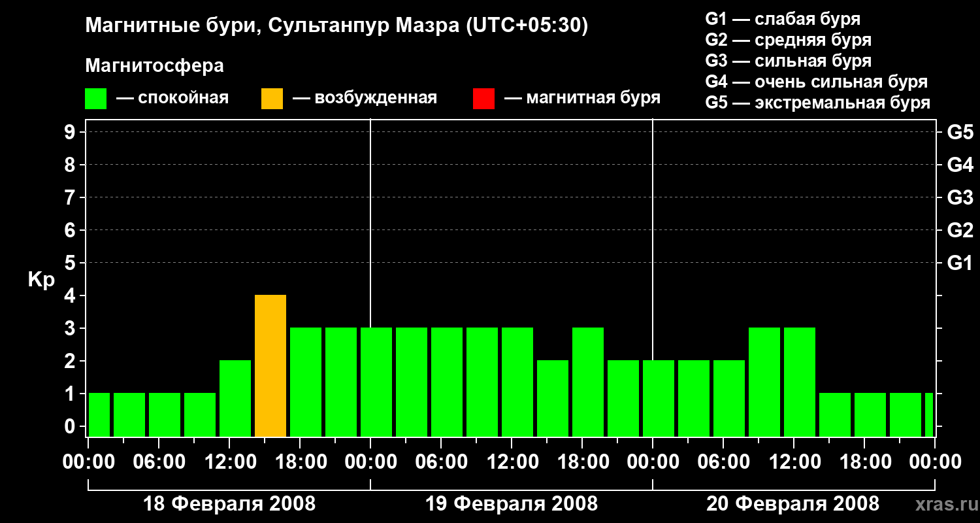Click the "G3 — сильная буря" legend line
The image size is (980, 523).
(x=789, y=61)
